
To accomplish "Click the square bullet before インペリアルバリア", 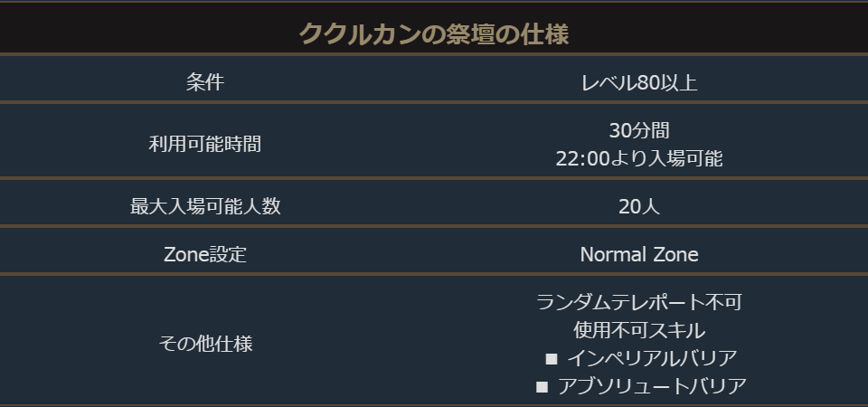I will click(x=552, y=359).
